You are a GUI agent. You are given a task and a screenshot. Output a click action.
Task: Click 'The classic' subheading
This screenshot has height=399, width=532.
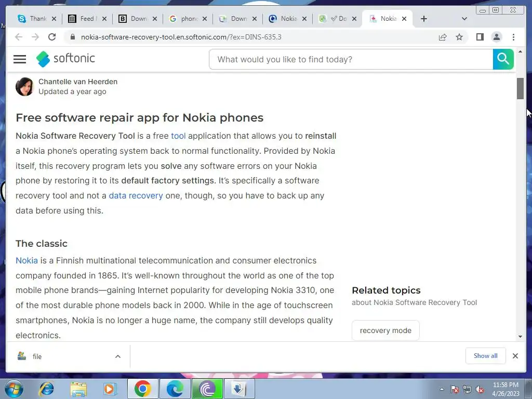pyautogui.click(x=42, y=243)
